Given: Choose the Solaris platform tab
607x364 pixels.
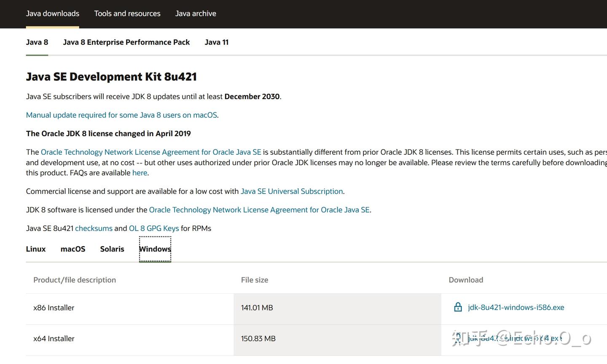Looking at the screenshot, I should pyautogui.click(x=112, y=249).
